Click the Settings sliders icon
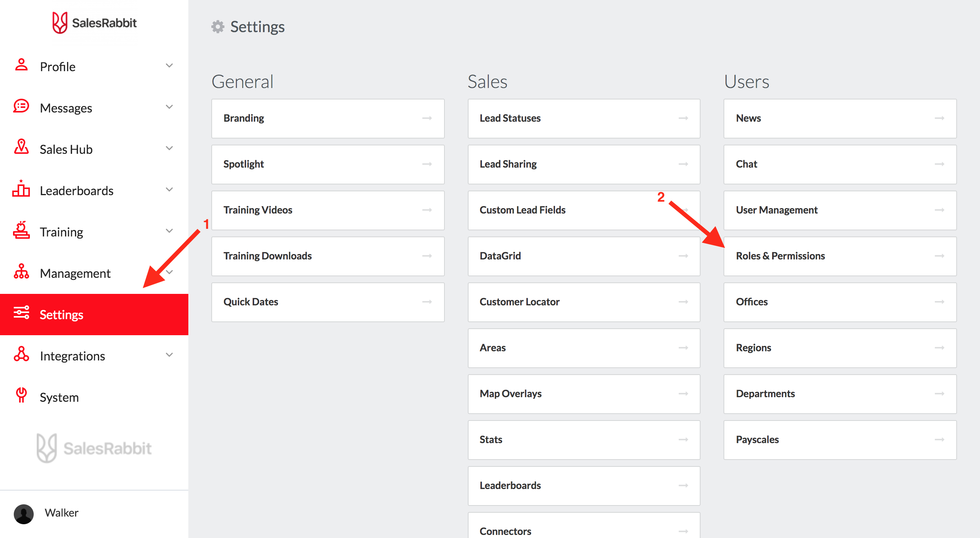Viewport: 980px width, 538px height. tap(21, 312)
